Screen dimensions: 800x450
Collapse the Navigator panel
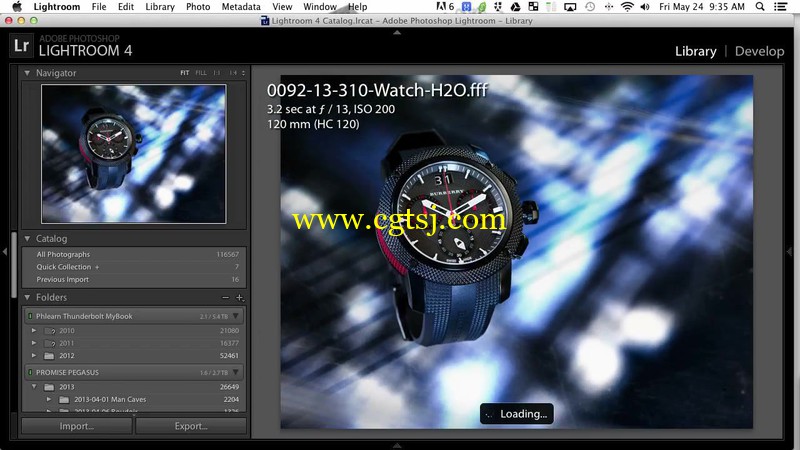[27, 73]
